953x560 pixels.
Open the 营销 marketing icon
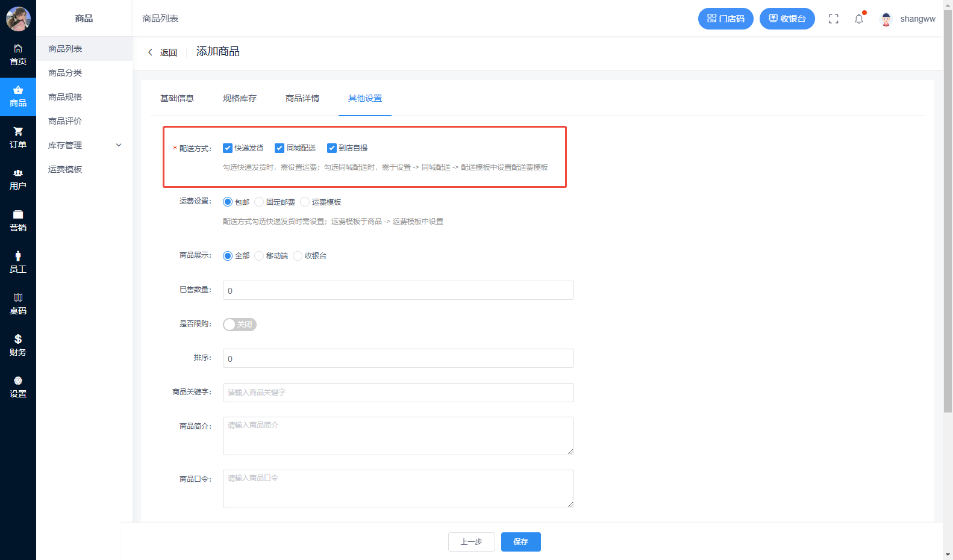[x=18, y=215]
